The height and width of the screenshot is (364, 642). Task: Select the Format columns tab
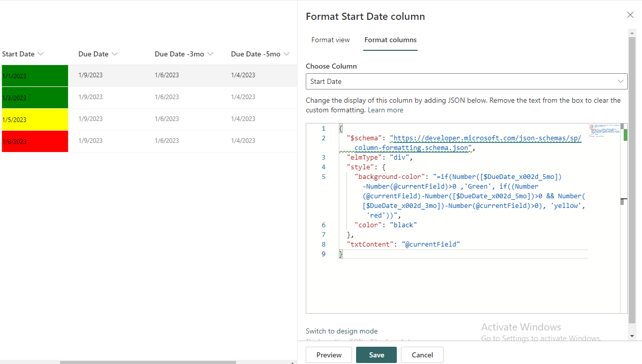390,40
